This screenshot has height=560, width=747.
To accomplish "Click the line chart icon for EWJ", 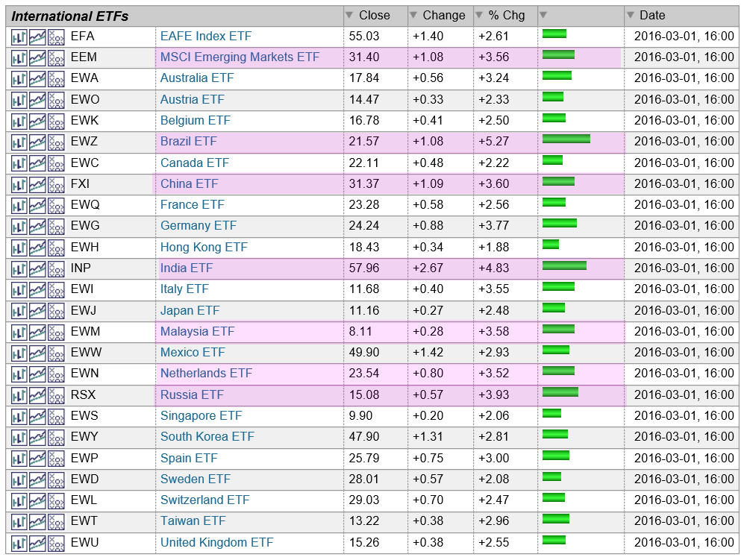I will point(37,311).
